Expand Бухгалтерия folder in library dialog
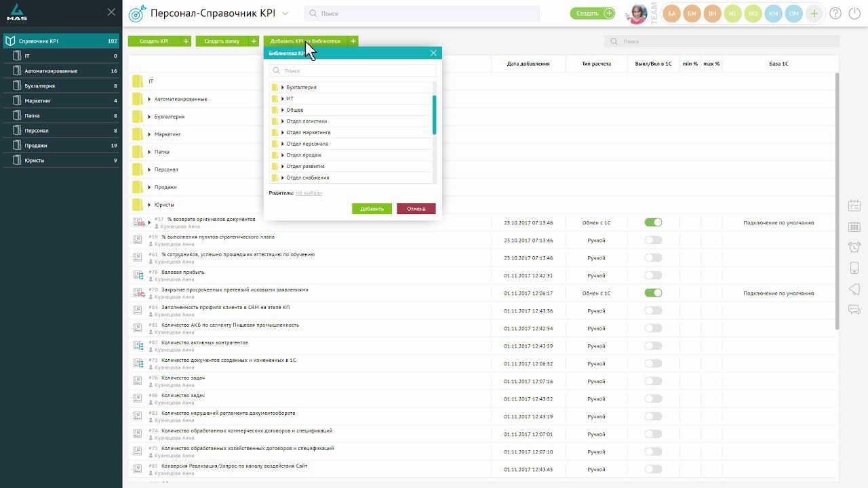The width and height of the screenshot is (868, 488). click(283, 87)
